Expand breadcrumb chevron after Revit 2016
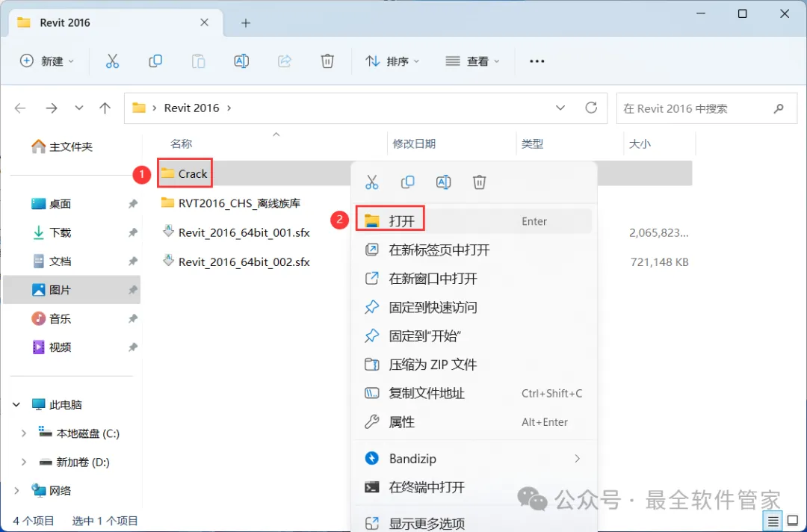This screenshot has height=532, width=807. pyautogui.click(x=229, y=108)
